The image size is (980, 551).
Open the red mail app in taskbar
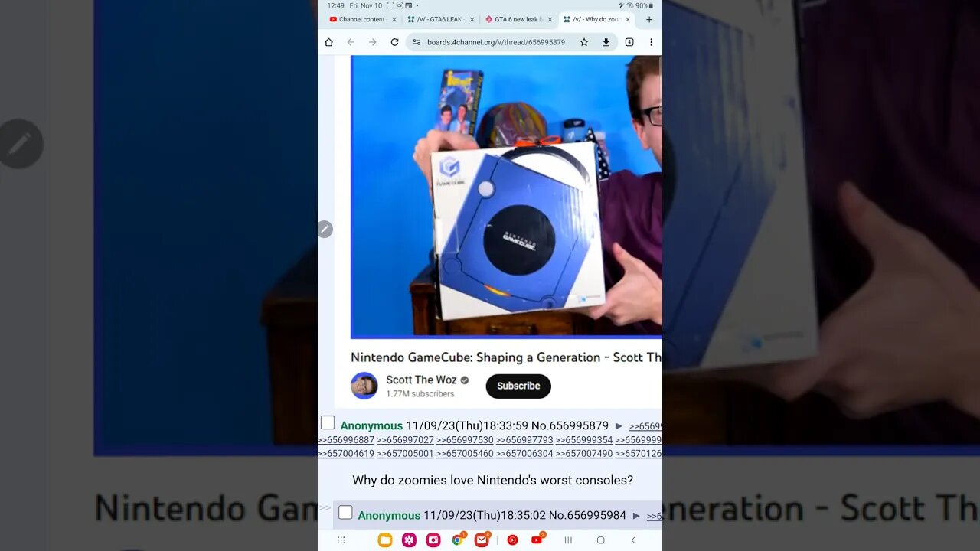(482, 540)
